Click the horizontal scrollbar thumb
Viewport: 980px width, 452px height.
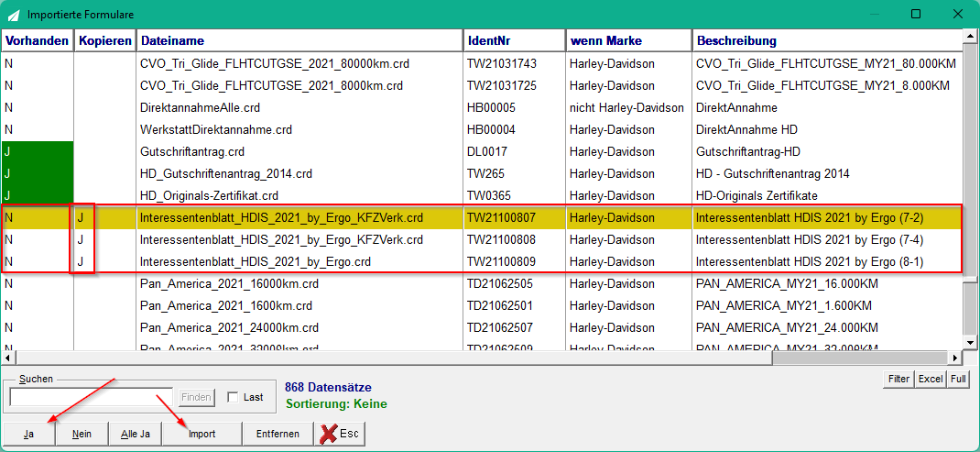(x=393, y=358)
